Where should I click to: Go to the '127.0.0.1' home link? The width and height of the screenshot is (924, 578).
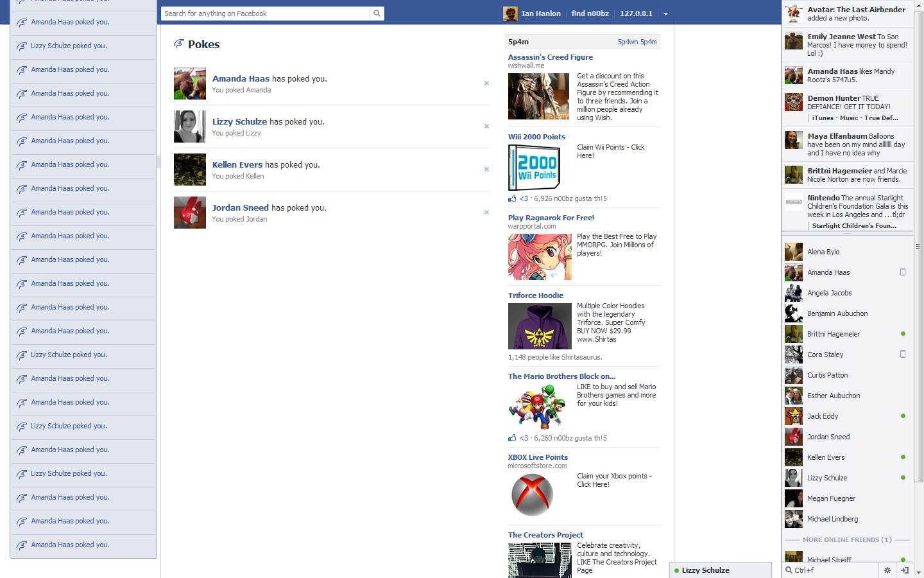pos(636,13)
